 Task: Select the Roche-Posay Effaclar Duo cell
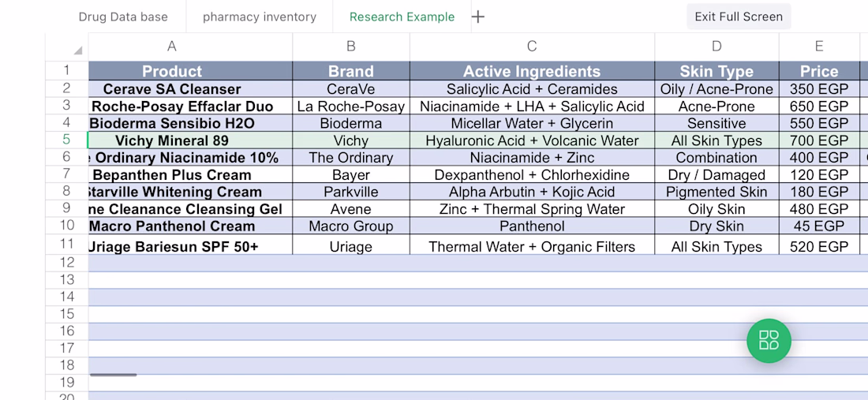pos(190,107)
